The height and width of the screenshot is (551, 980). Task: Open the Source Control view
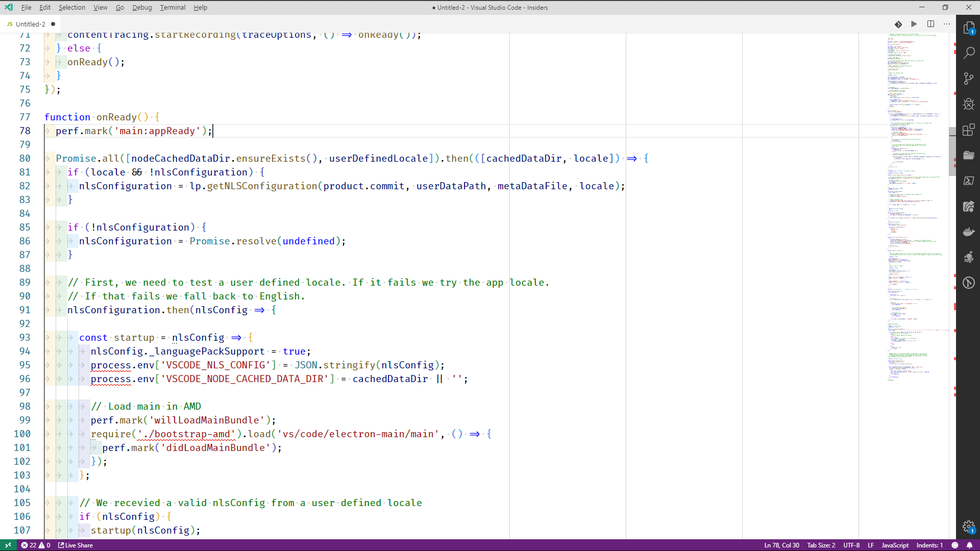[x=968, y=79]
